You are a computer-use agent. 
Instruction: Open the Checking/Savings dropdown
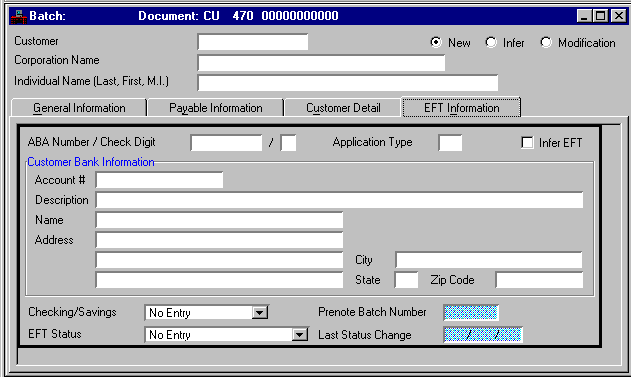(x=260, y=313)
